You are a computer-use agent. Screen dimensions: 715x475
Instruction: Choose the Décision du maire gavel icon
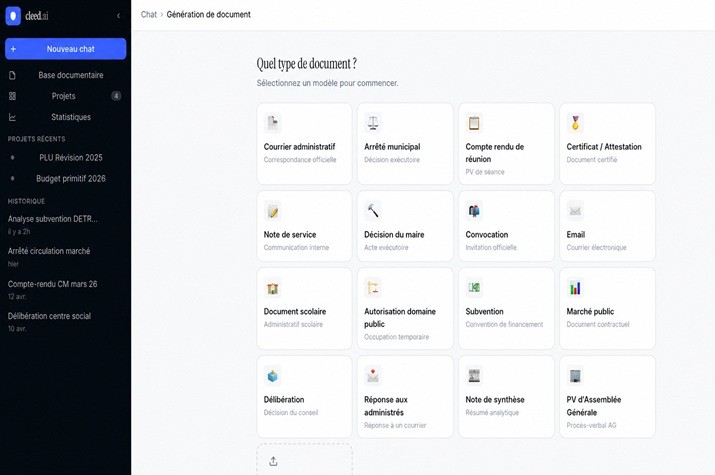tap(373, 211)
